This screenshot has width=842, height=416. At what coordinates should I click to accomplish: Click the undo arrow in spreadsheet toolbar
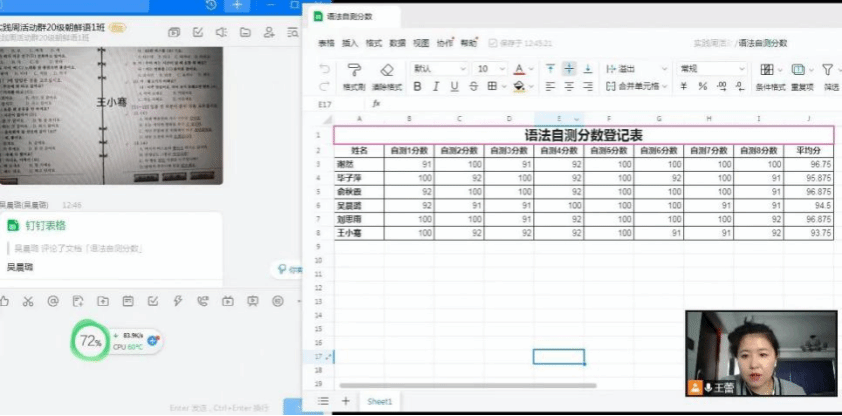[x=324, y=69]
